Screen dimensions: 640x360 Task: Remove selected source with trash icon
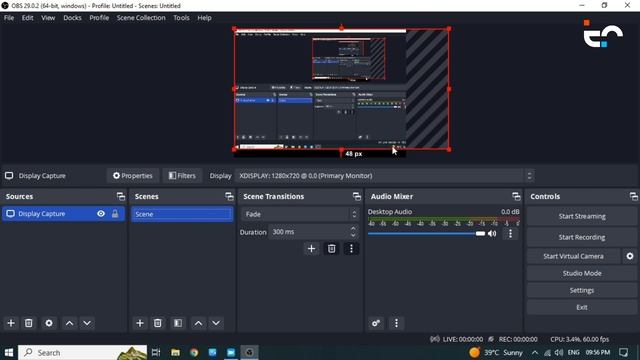tap(29, 323)
